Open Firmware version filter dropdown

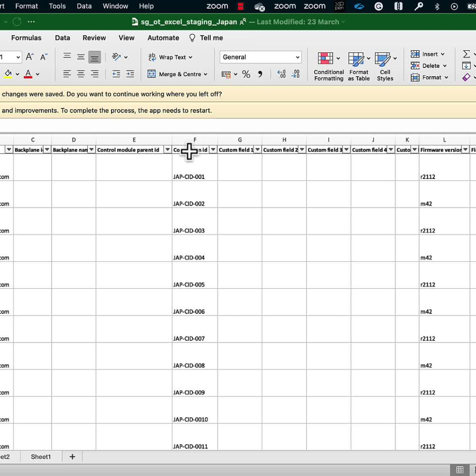(465, 149)
